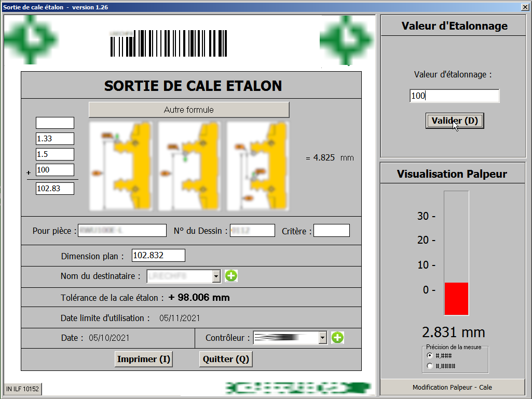Click the red level indicator in Visualisation Palpeur
The image size is (532, 399).
pos(456,299)
